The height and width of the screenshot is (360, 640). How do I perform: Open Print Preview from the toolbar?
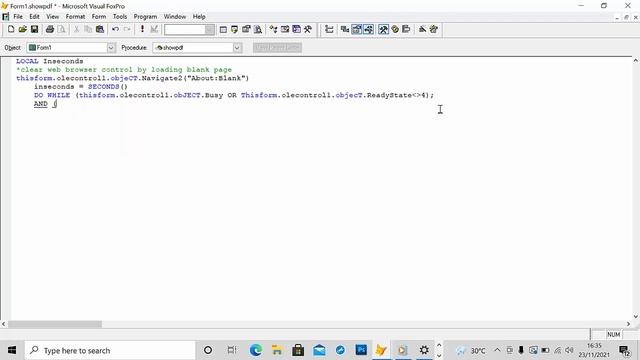click(61, 29)
